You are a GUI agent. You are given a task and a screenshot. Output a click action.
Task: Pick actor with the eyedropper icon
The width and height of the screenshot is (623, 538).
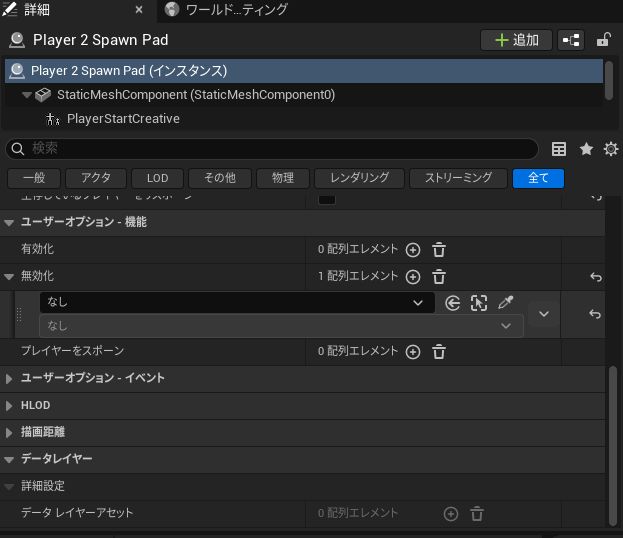505,303
